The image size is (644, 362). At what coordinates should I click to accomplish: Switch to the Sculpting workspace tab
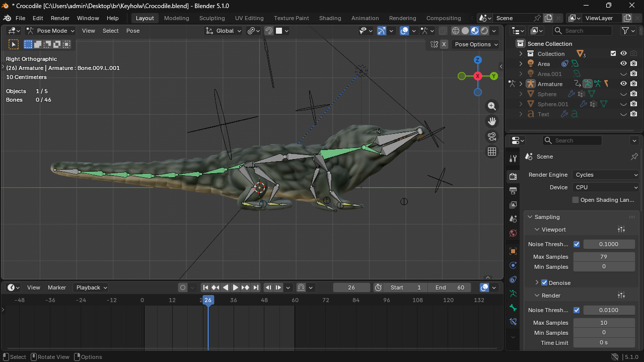212,18
